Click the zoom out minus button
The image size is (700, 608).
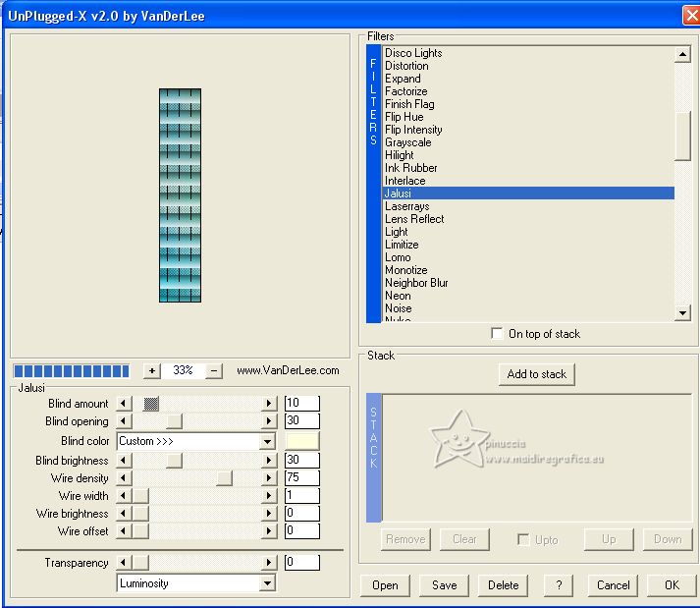[215, 370]
